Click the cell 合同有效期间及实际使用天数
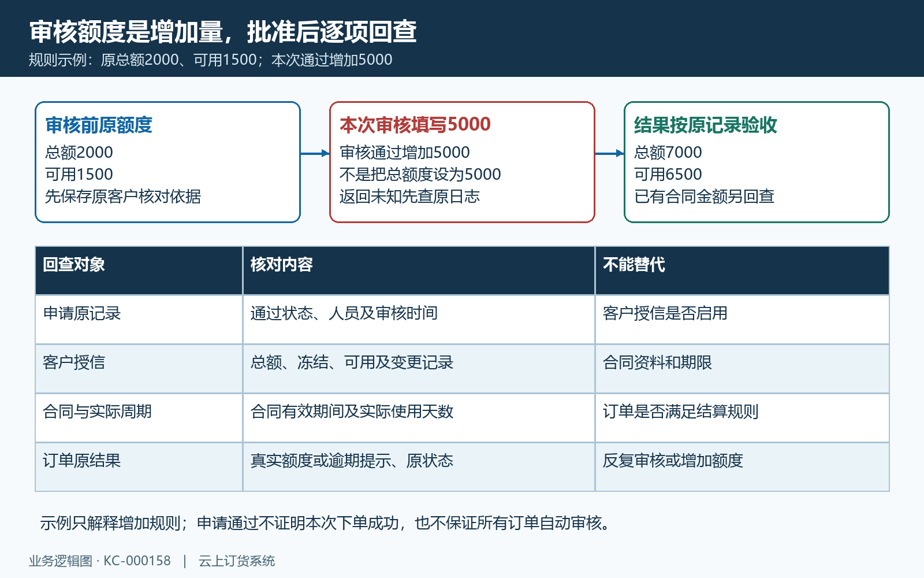 click(x=419, y=418)
